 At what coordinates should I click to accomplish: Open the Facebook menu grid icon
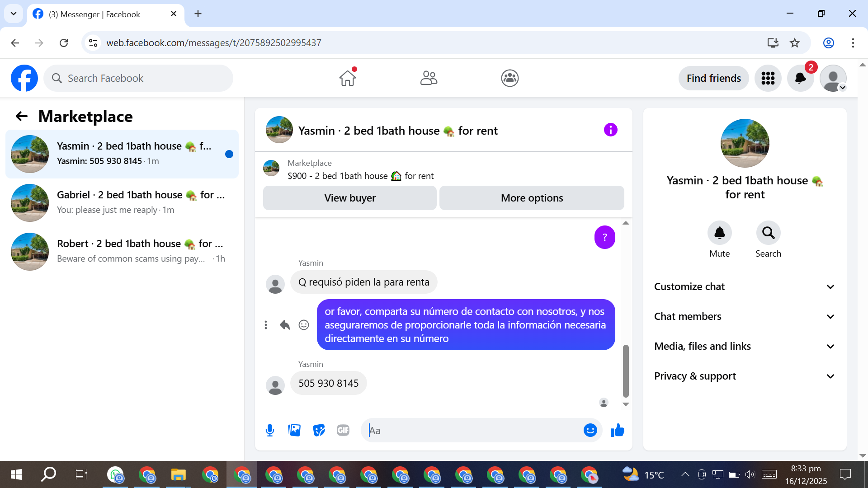click(768, 78)
